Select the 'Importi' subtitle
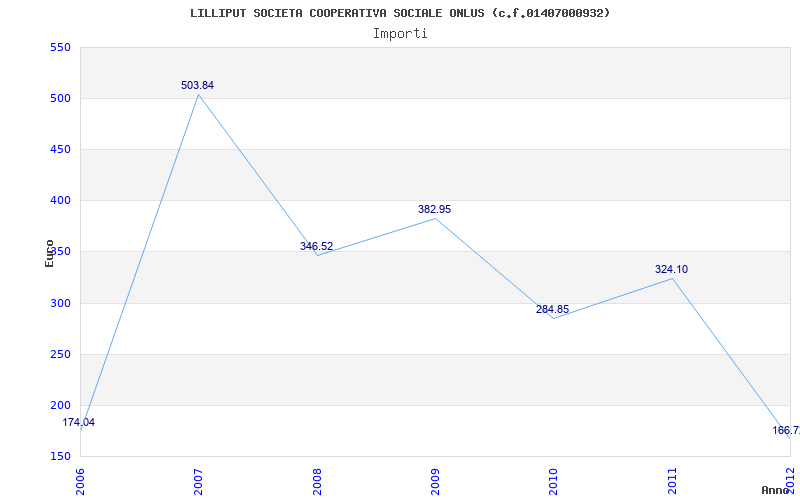Viewport: 800px width, 500px height. tap(400, 34)
